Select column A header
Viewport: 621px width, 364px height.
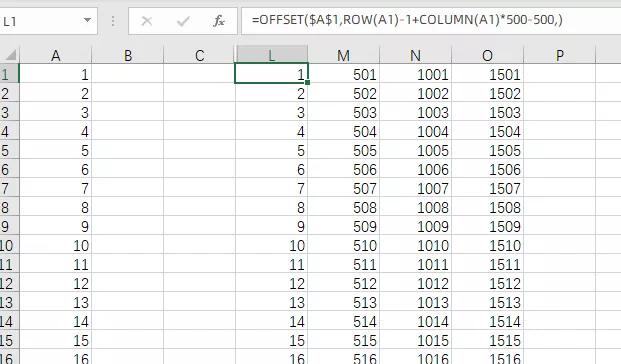pos(55,55)
